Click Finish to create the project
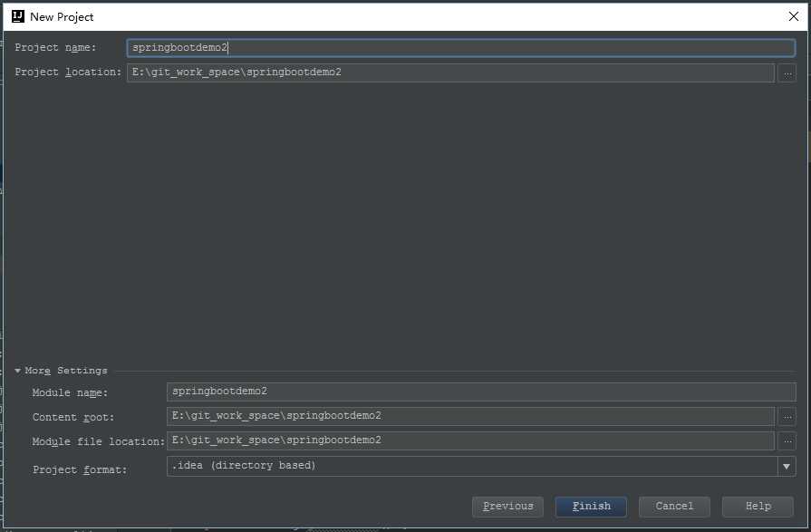Screen dimensions: 811x532 click(x=591, y=507)
